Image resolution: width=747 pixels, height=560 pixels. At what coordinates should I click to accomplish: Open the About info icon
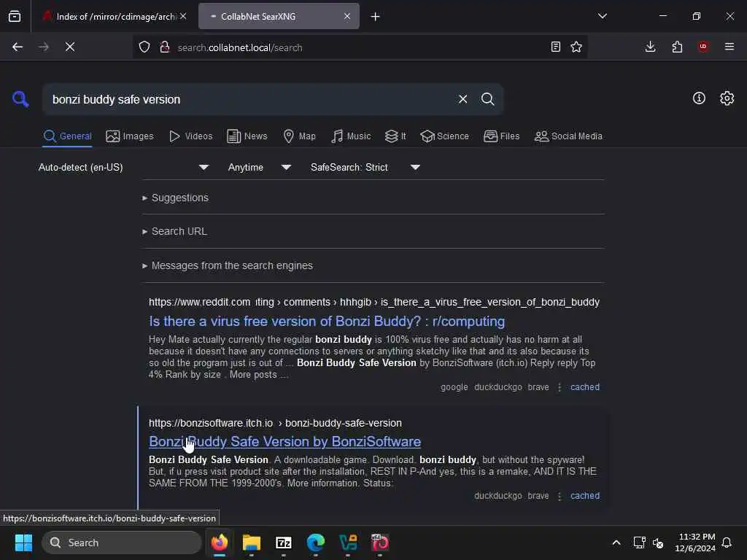[x=699, y=98]
